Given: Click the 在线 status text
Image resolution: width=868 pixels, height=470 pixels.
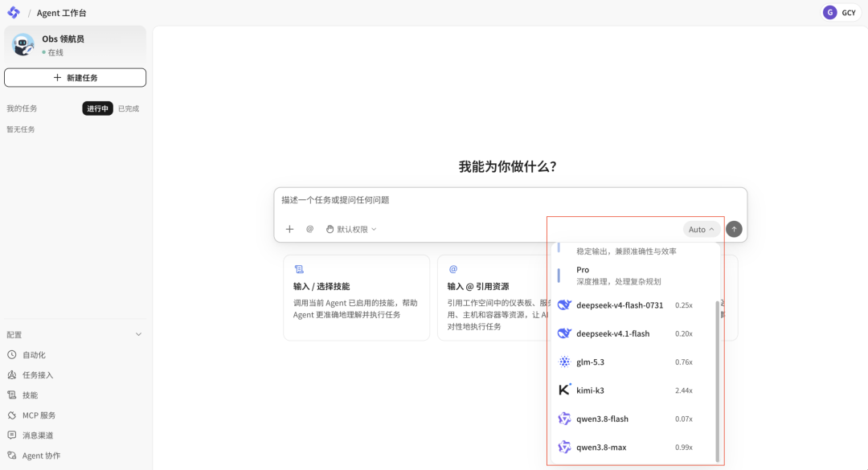Looking at the screenshot, I should [55, 52].
